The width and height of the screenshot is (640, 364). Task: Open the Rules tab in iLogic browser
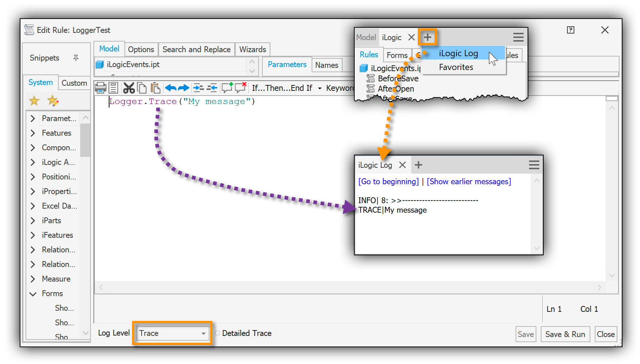[369, 55]
